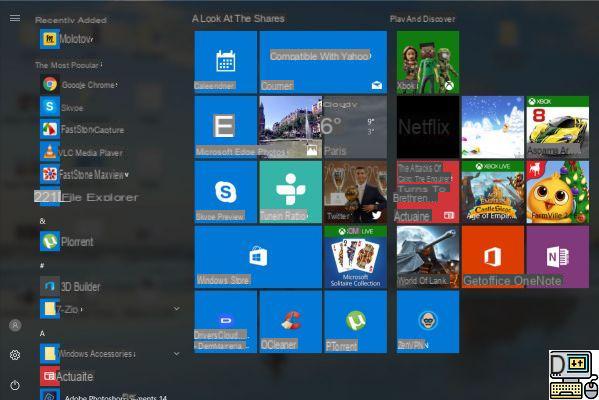Jump via the # section letter

[42, 265]
